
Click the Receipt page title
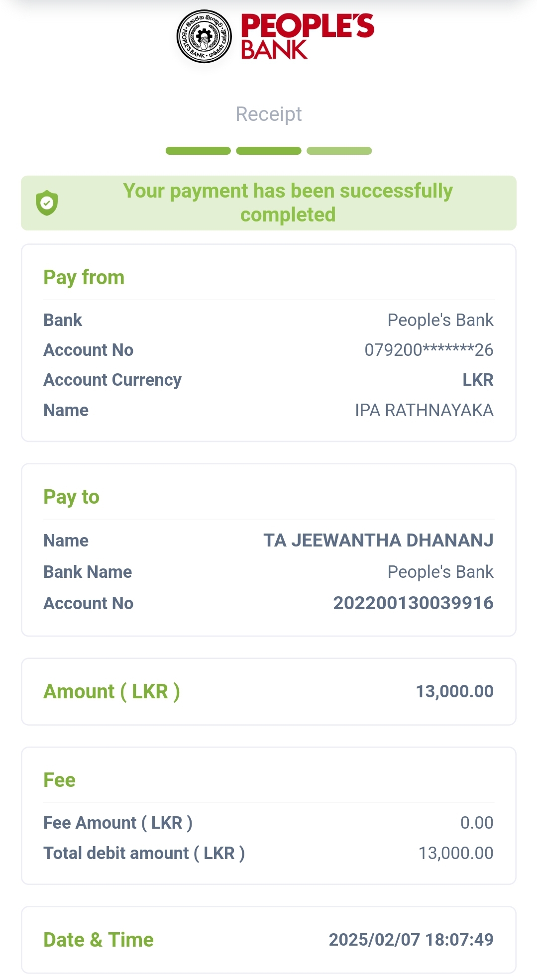click(269, 114)
